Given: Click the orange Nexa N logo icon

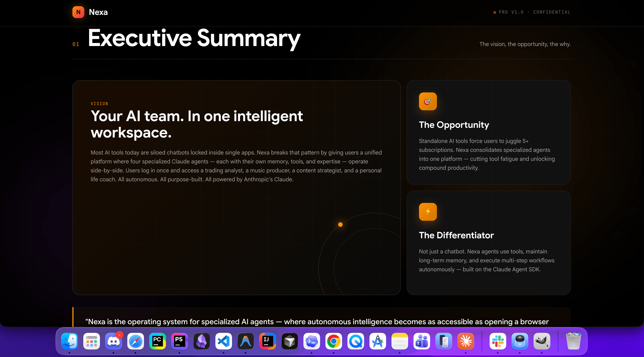Looking at the screenshot, I should point(78,12).
